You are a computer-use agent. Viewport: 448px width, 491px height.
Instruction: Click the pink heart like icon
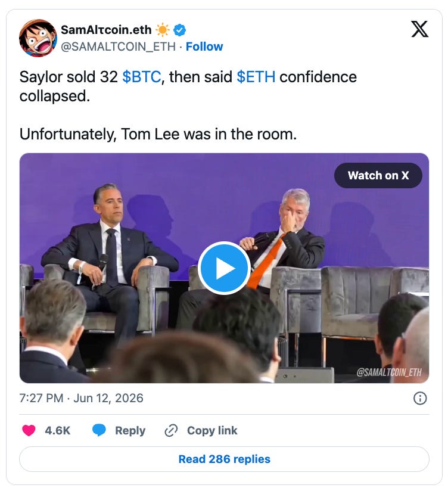pos(29,430)
